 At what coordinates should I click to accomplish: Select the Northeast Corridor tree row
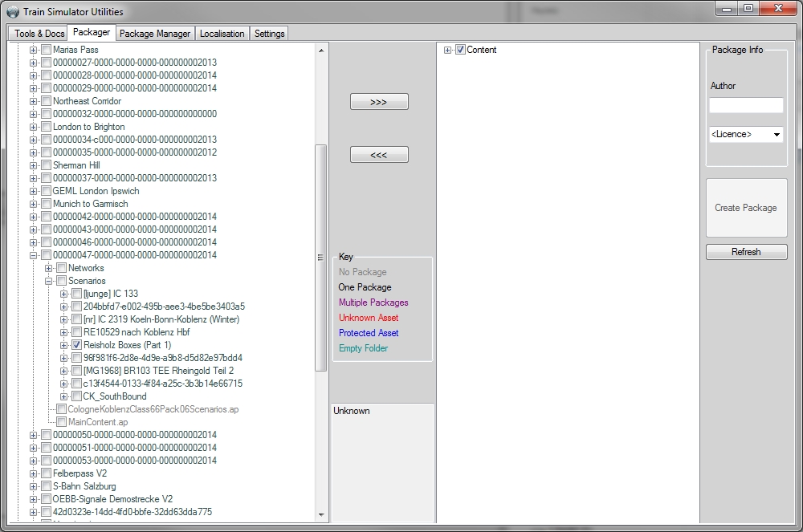(x=87, y=101)
